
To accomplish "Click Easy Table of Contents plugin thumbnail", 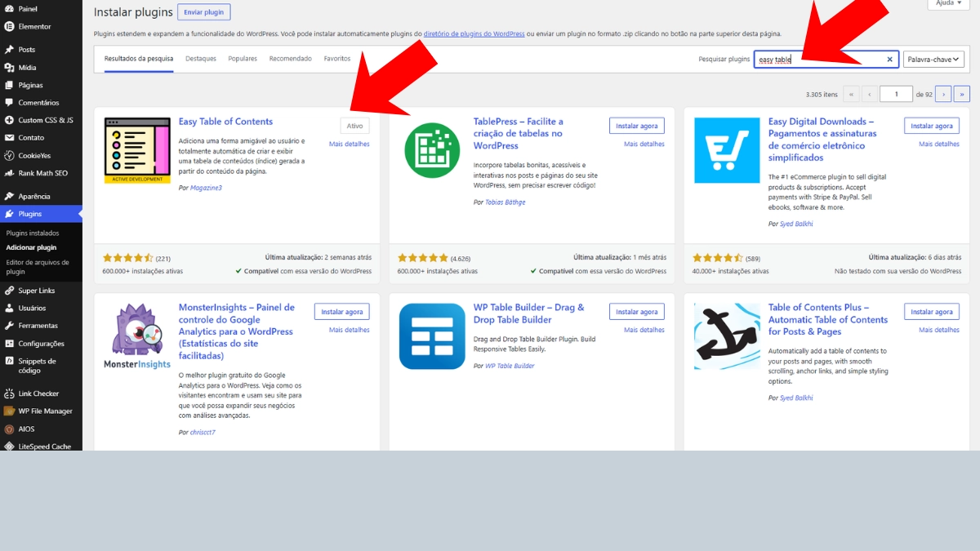I will 137,150.
